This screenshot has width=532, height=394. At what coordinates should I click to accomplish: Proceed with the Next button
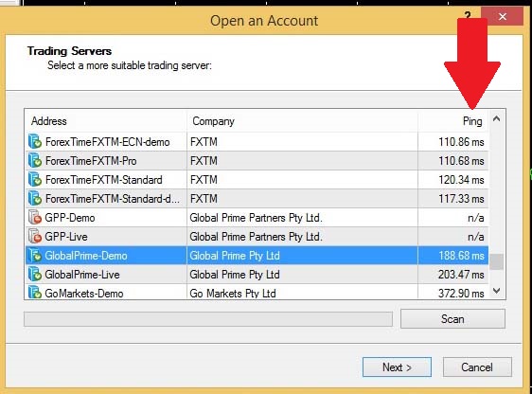click(397, 367)
